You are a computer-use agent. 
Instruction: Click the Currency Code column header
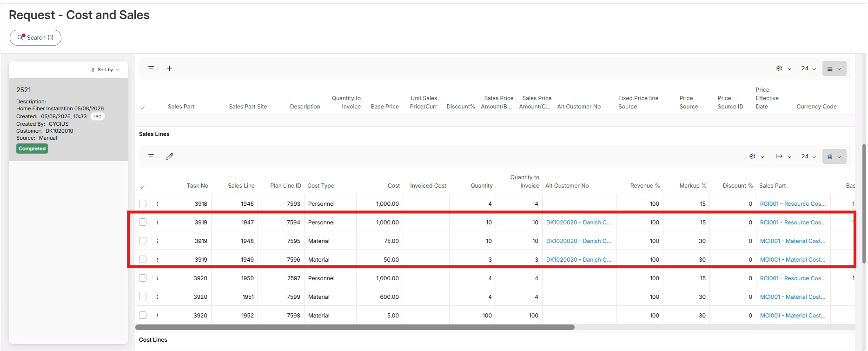point(816,107)
